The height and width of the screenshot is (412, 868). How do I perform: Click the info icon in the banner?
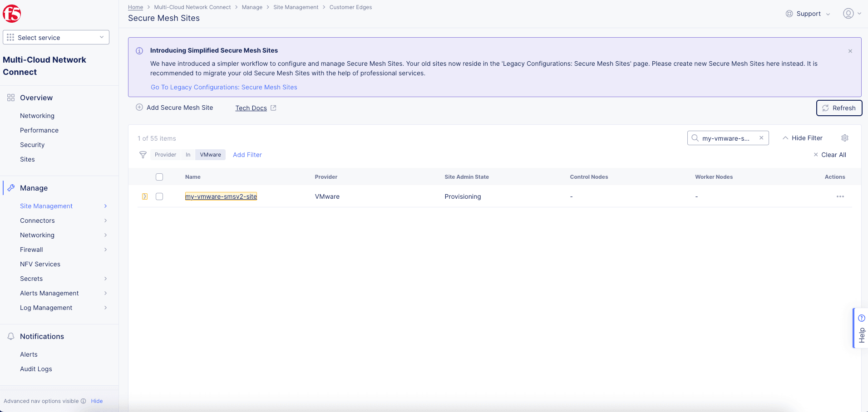139,51
